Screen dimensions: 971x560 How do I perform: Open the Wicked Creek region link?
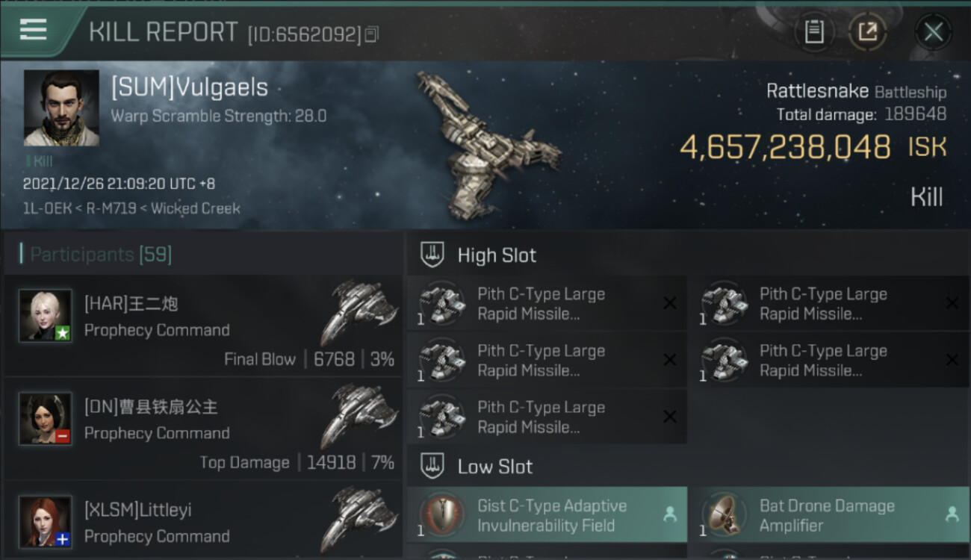[x=196, y=208]
